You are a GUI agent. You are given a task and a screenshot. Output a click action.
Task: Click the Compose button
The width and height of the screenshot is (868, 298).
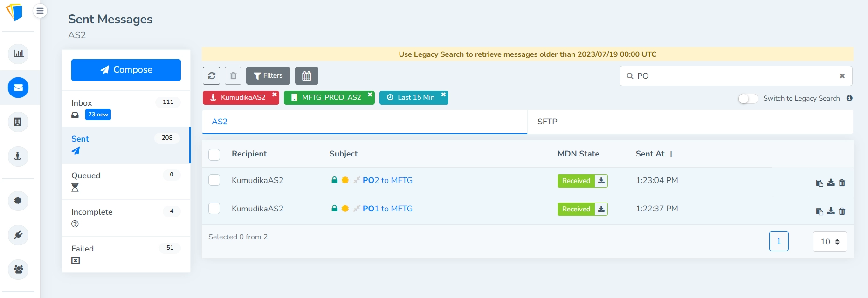(126, 70)
